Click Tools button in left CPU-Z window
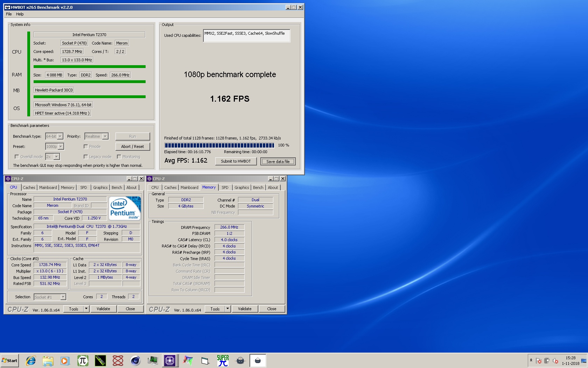Screen dimensions: 588x368 pyautogui.click(x=74, y=309)
